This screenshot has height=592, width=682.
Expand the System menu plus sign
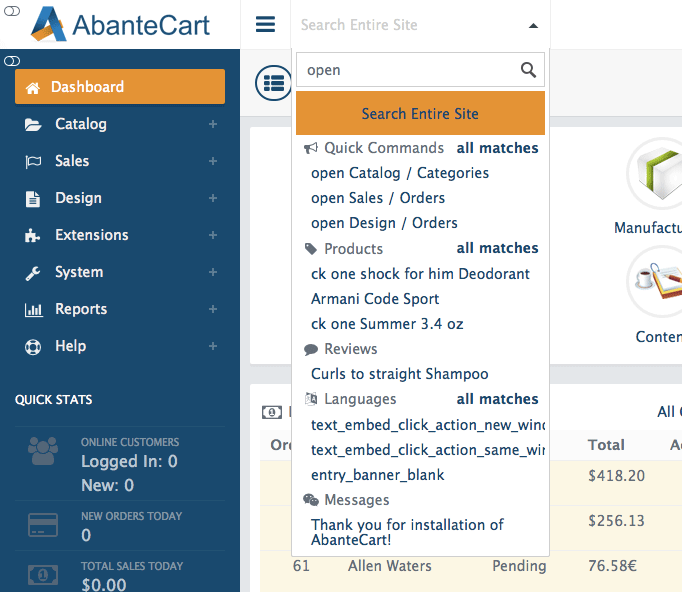pyautogui.click(x=213, y=272)
